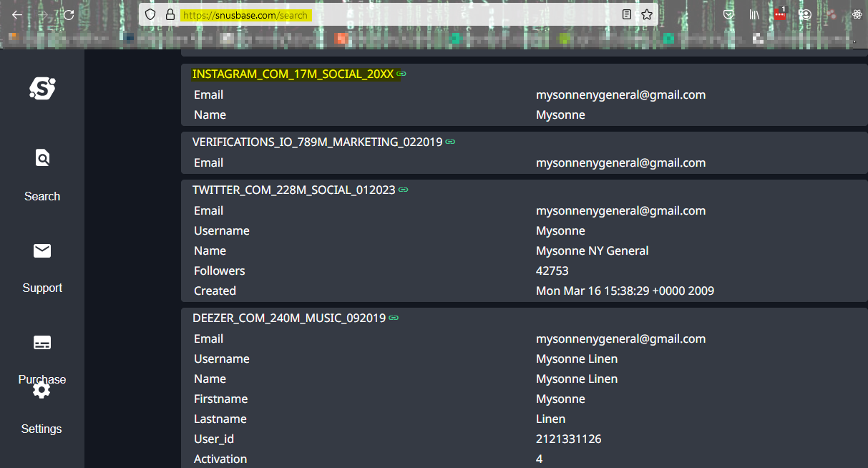Open reader view icon in address bar

(x=627, y=14)
